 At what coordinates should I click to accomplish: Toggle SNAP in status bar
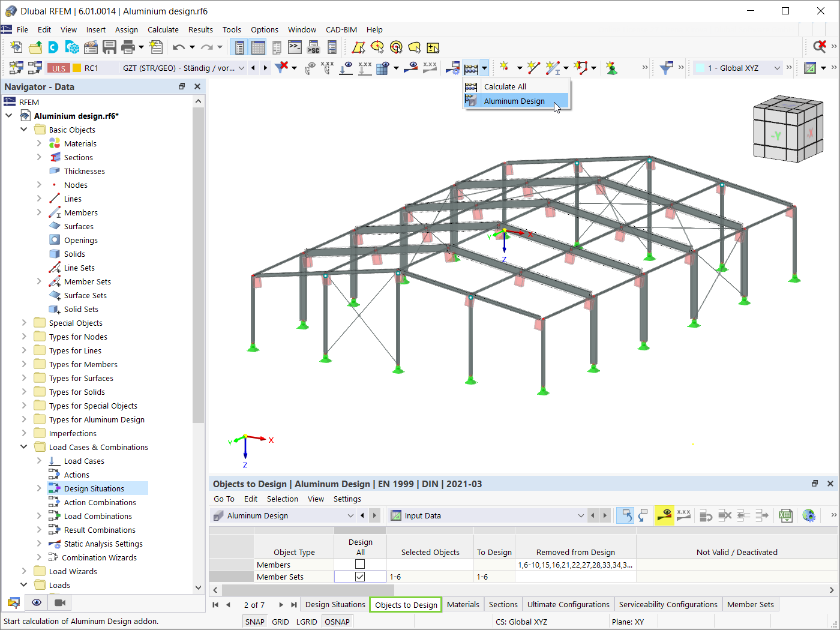(x=255, y=622)
